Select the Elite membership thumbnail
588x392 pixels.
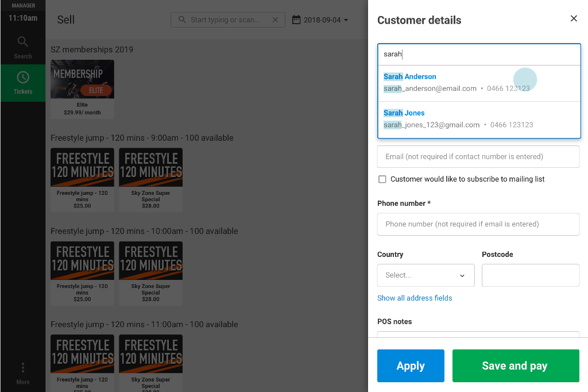(x=82, y=79)
